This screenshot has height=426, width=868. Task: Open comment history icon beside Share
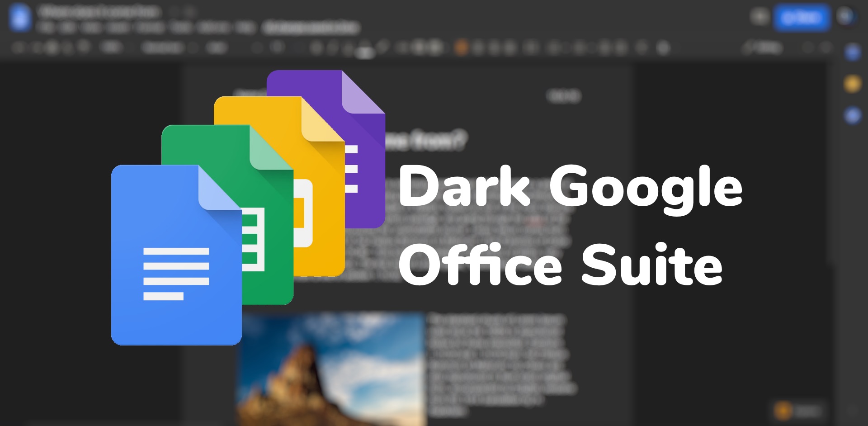[759, 17]
